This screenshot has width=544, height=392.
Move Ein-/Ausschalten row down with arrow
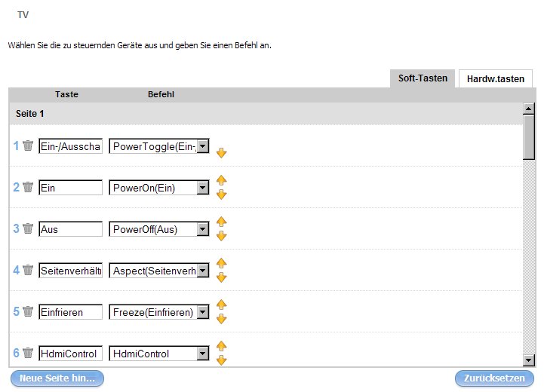(221, 153)
